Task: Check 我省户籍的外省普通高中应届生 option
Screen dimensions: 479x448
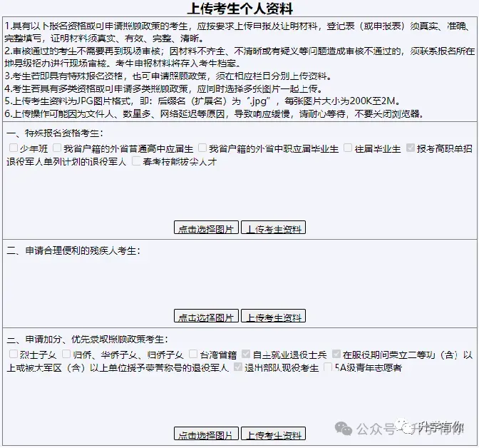Action: coord(57,148)
